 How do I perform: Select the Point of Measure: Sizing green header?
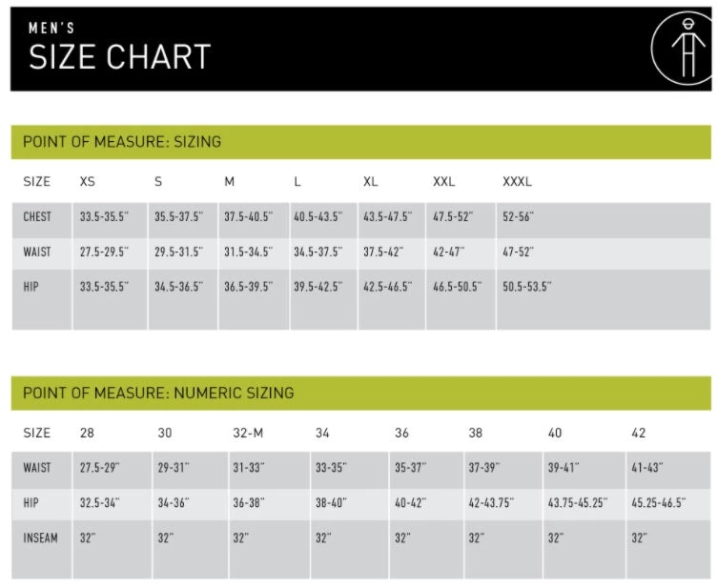pos(122,142)
